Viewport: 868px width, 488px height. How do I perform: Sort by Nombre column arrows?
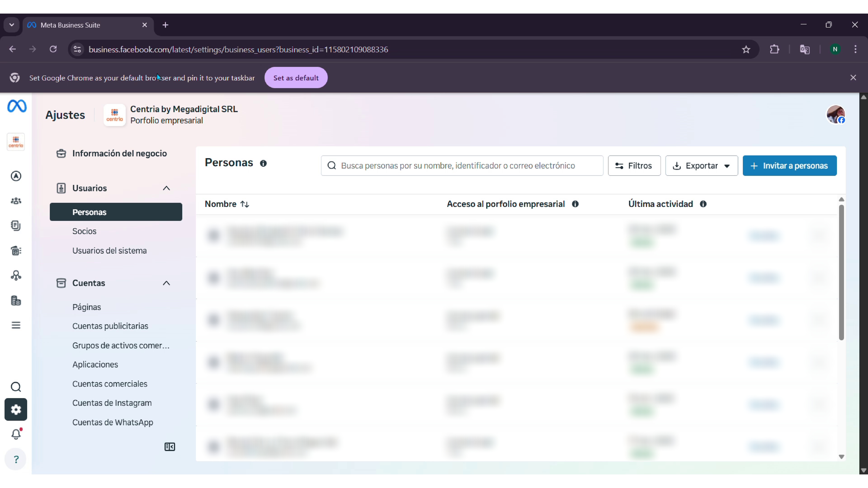point(245,204)
